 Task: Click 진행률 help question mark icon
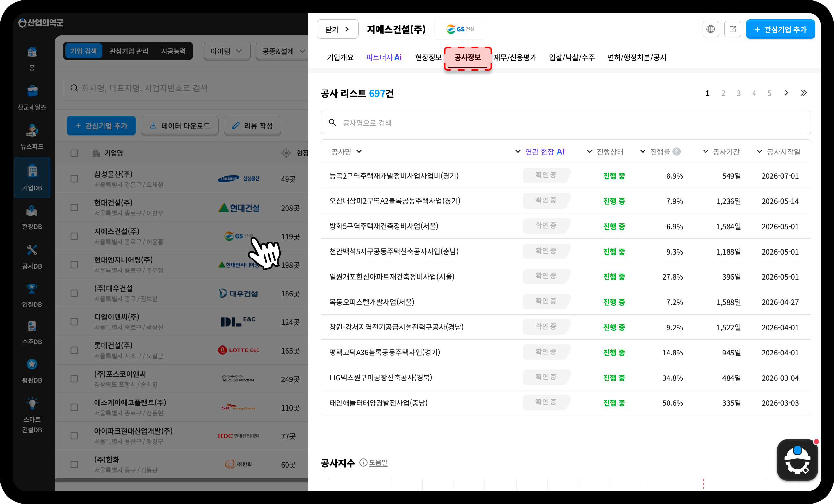point(677,151)
